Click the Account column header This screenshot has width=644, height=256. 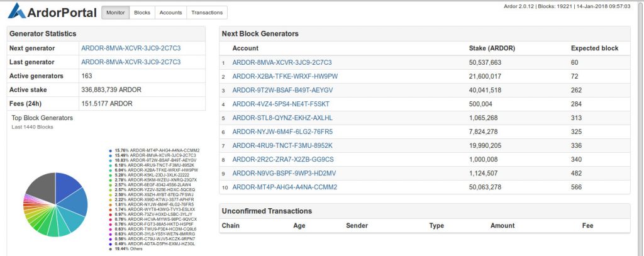[x=245, y=48]
